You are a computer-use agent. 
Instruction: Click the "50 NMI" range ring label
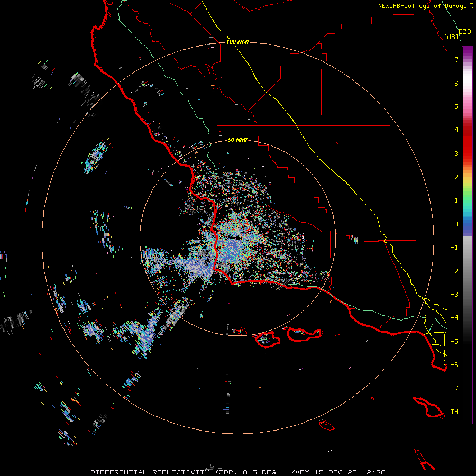[237, 140]
